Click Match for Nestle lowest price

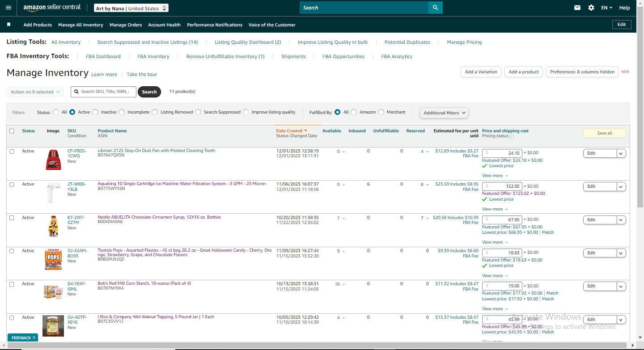[548, 232]
